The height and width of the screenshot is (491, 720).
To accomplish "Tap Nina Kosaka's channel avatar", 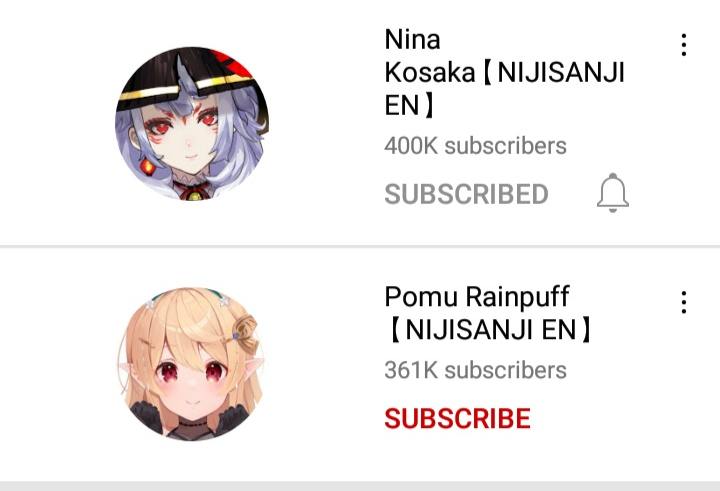I will click(192, 123).
